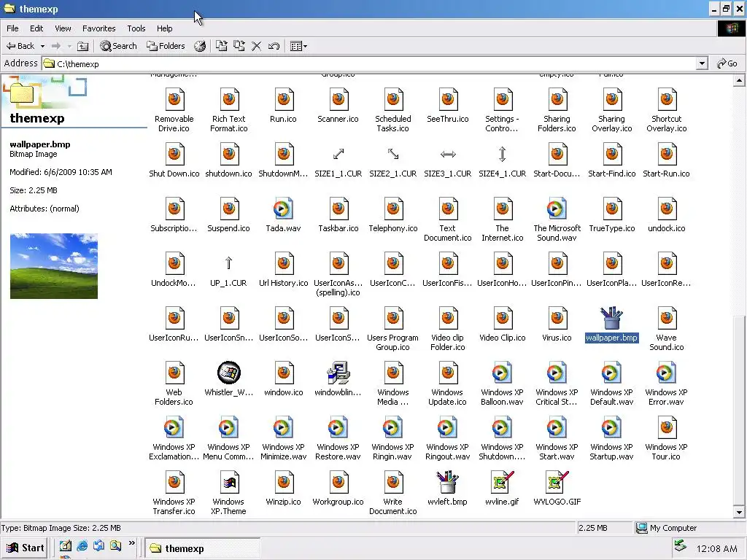Click the Up folder toolbar icon

click(83, 46)
